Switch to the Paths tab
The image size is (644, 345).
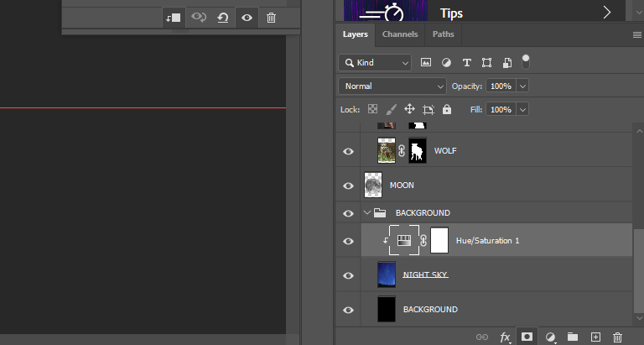pos(444,34)
